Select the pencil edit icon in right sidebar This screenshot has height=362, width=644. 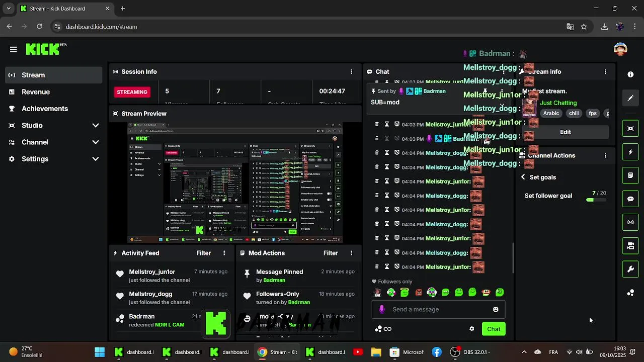[630, 98]
